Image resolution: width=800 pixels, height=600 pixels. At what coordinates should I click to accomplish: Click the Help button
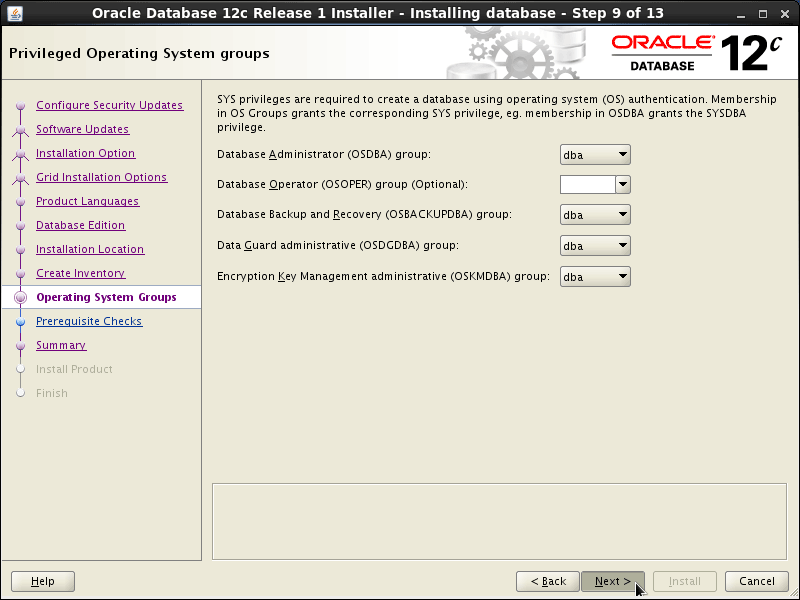[x=43, y=581]
